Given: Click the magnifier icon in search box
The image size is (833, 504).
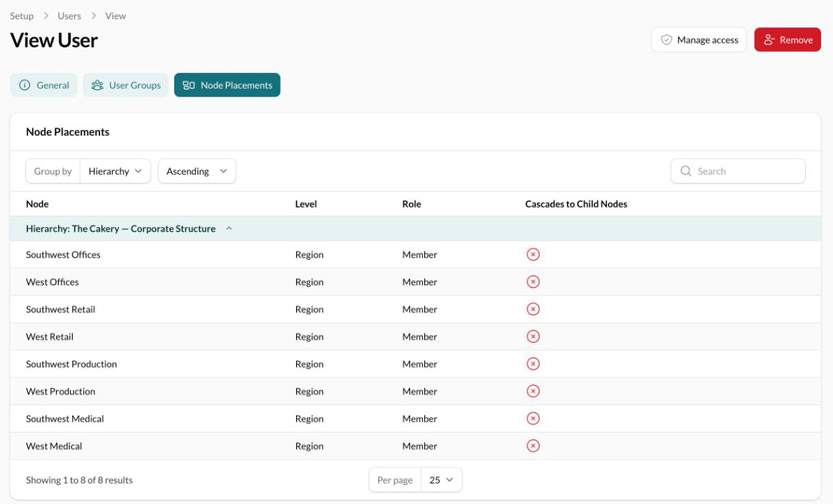Looking at the screenshot, I should [686, 171].
